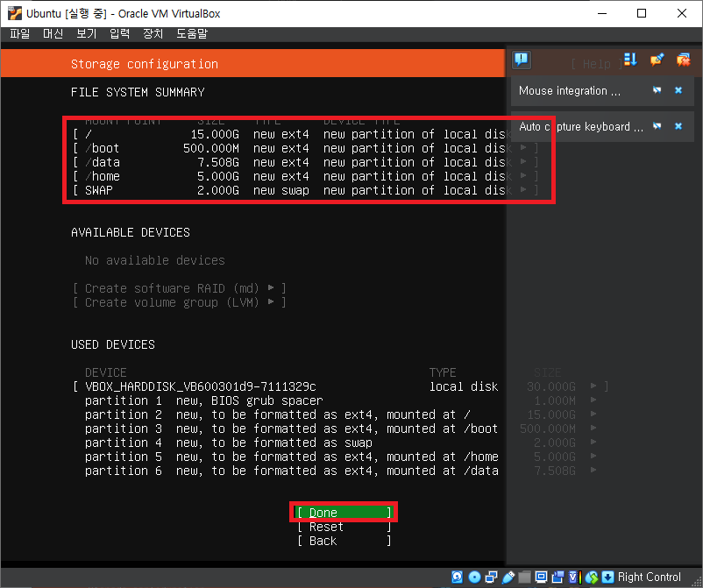Suppress future Auto capture keyboard notifications

click(657, 126)
